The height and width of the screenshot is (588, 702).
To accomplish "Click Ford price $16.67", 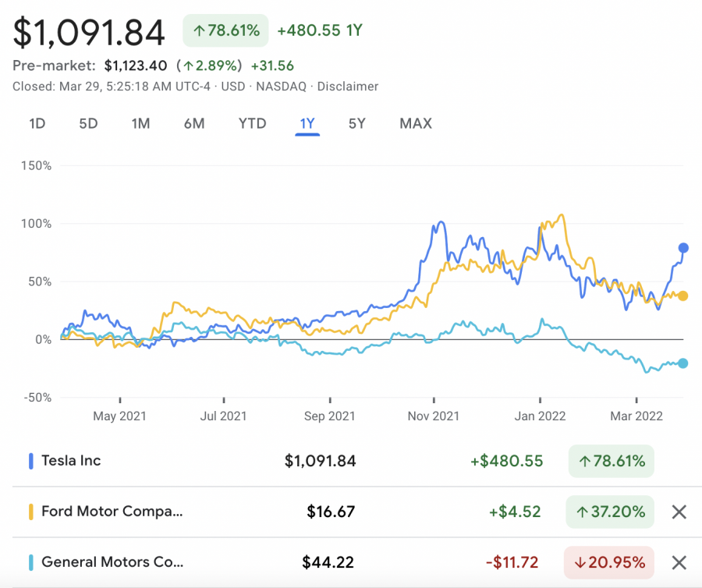I will (331, 512).
